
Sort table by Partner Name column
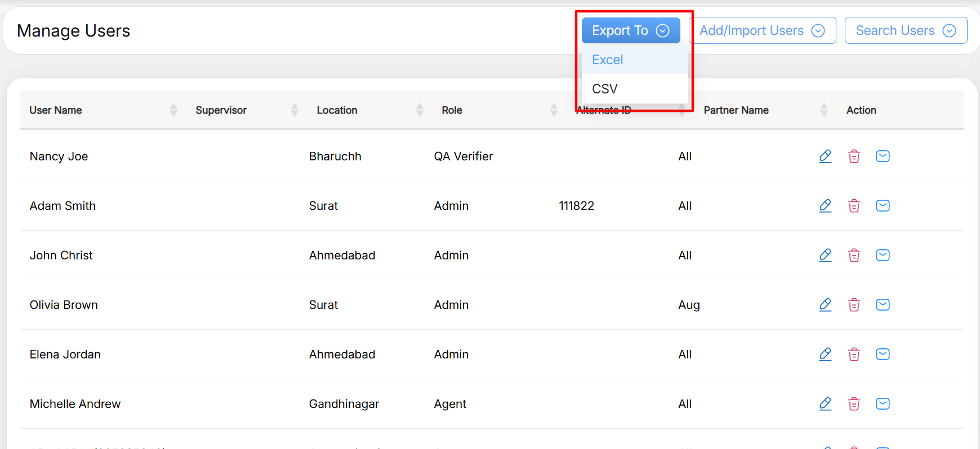click(824, 110)
